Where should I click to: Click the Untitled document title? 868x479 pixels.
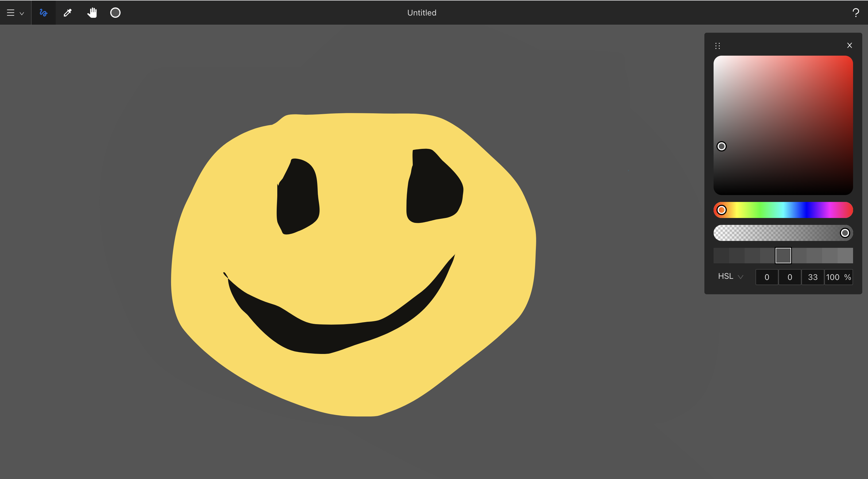[422, 13]
